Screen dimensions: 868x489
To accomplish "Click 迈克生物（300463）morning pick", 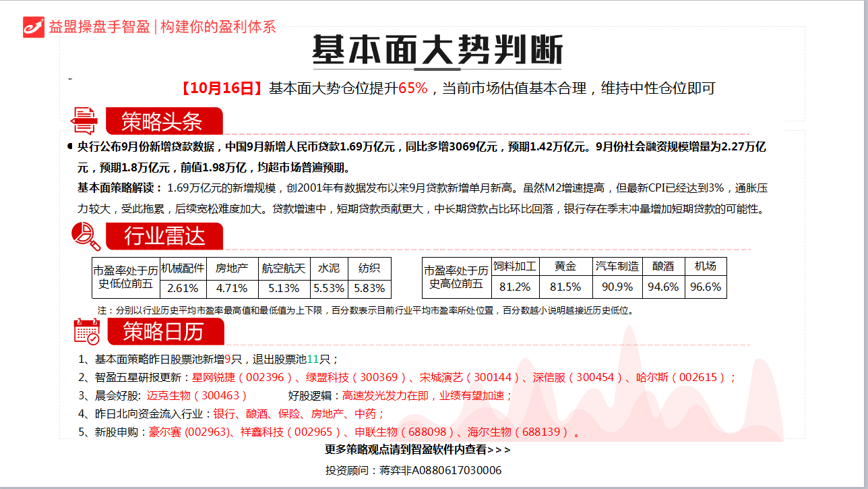I will (x=197, y=396).
